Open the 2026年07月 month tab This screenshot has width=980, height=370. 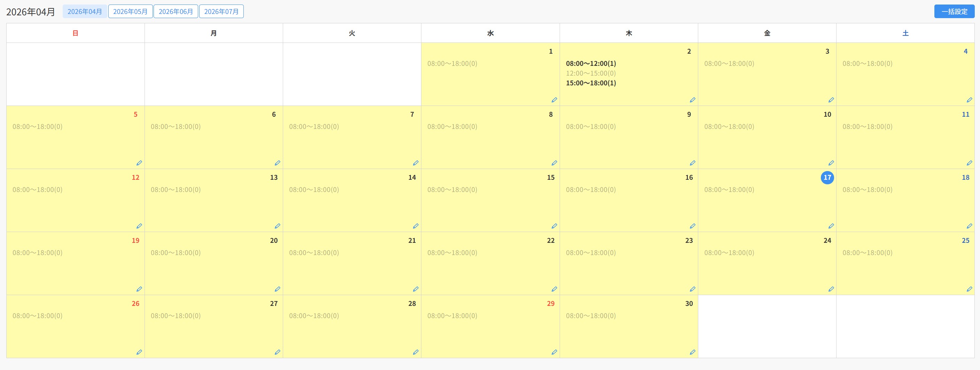[x=221, y=11]
